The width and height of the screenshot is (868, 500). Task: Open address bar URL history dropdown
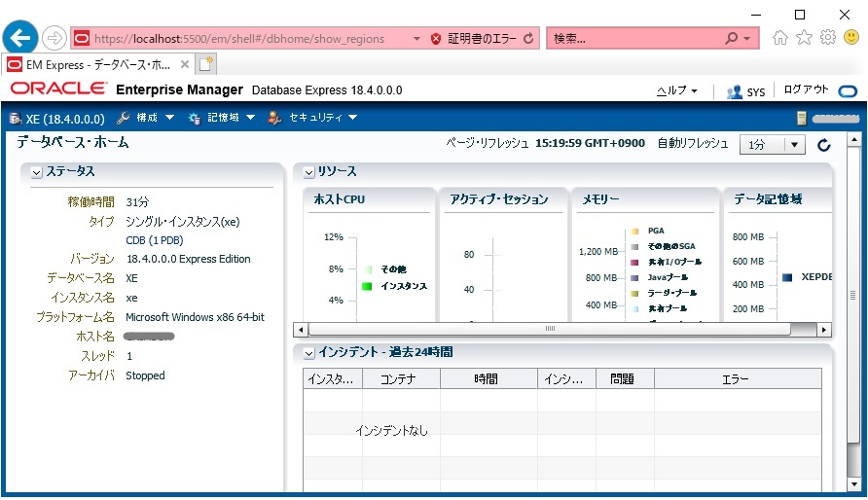click(x=416, y=39)
